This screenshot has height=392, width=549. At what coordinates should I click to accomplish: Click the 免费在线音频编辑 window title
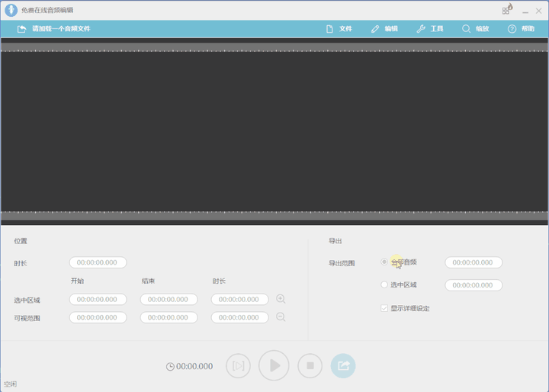[x=47, y=10]
